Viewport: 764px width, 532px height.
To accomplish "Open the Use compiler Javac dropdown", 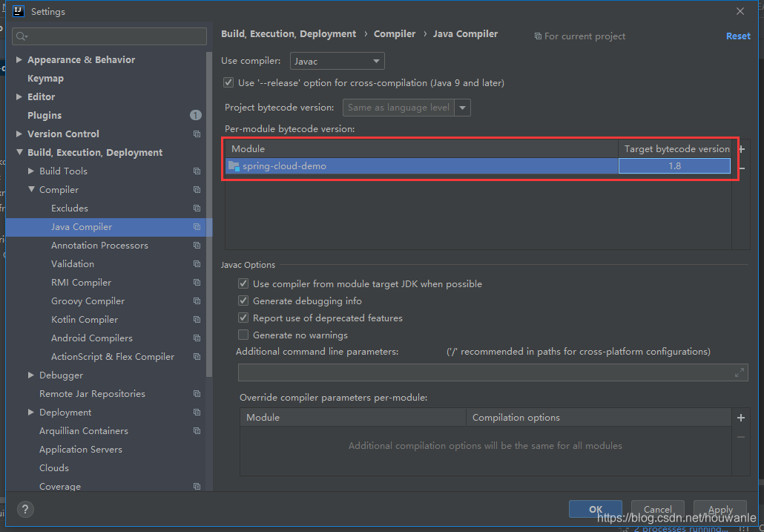I will 337,61.
